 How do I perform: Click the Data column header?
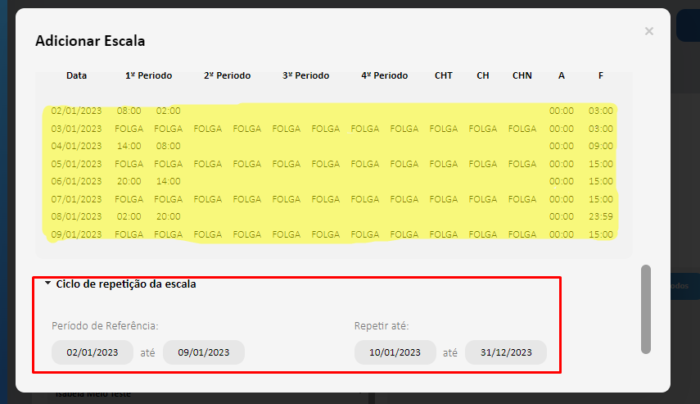pos(76,75)
